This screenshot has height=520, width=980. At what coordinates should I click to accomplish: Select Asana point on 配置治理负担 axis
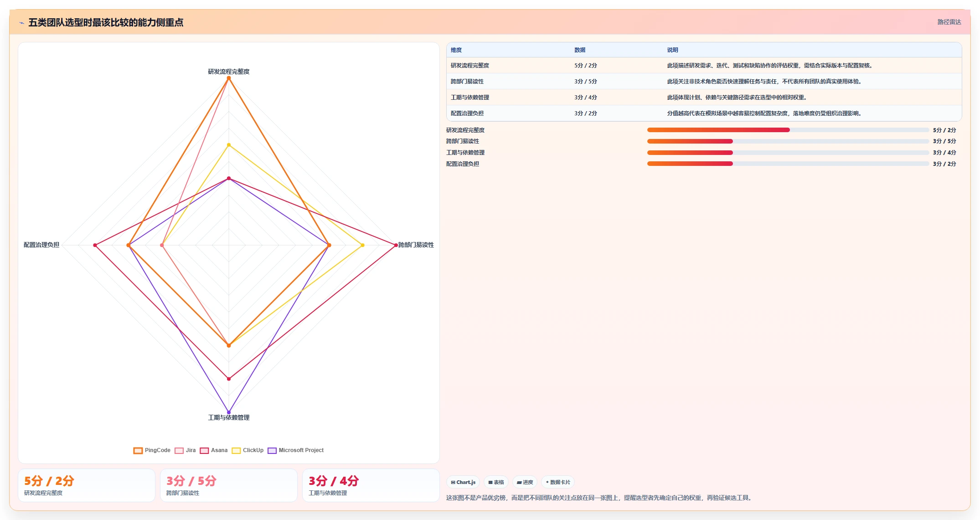coord(95,245)
